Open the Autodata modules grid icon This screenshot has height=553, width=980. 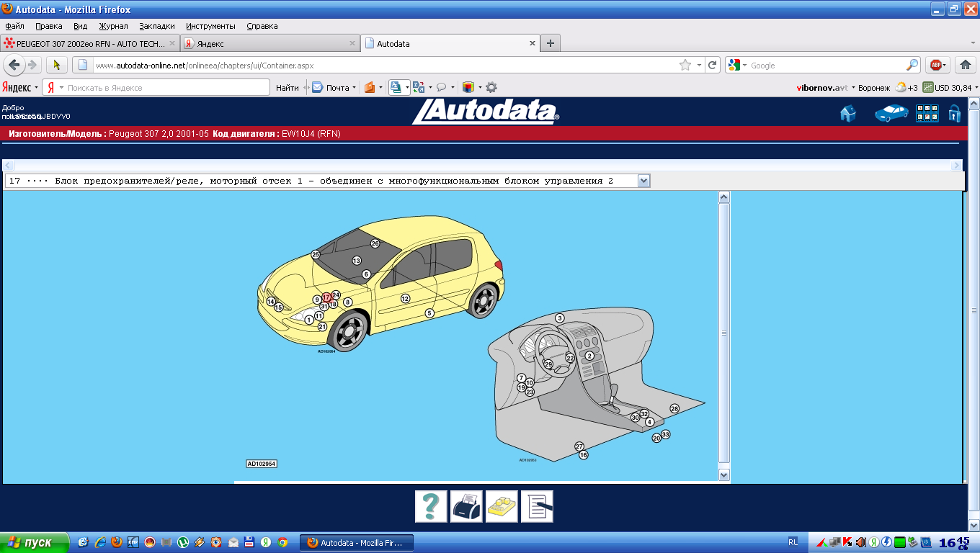927,113
